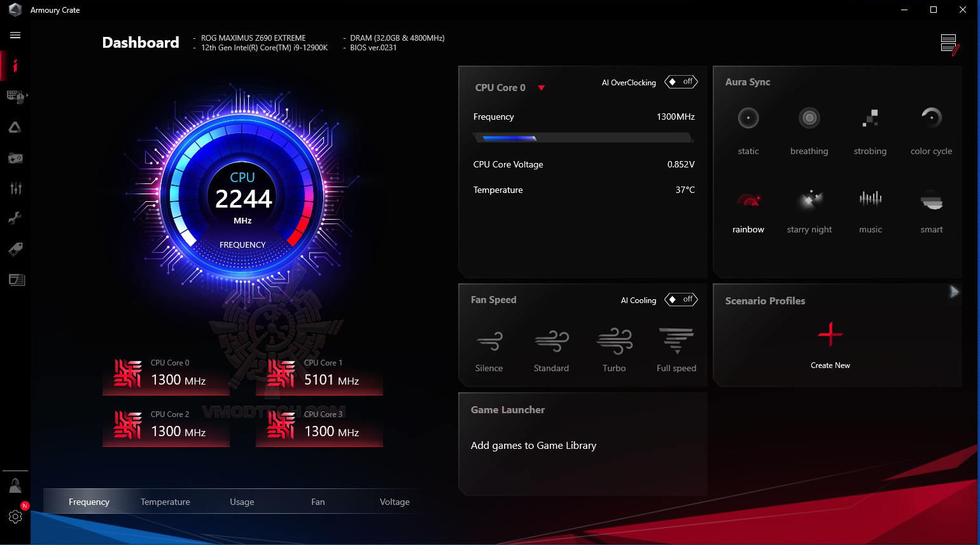Expand Scenario Profiles with the arrow
980x545 pixels.
(x=954, y=292)
